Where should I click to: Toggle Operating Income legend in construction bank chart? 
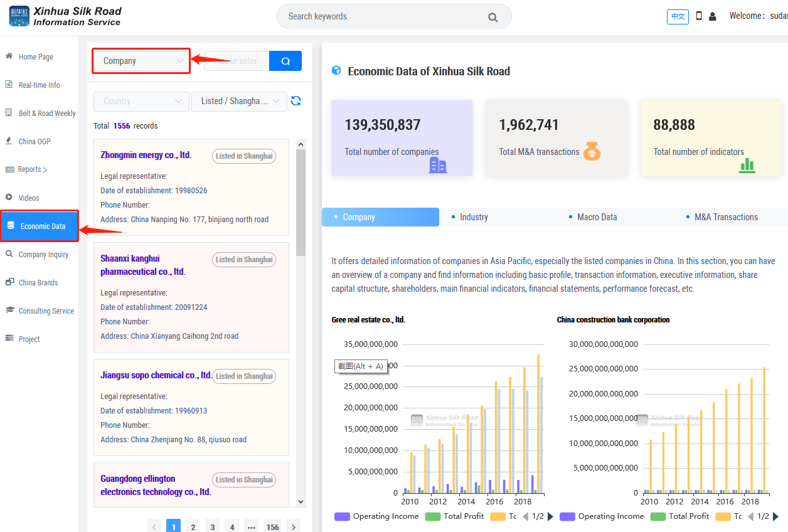[x=602, y=516]
